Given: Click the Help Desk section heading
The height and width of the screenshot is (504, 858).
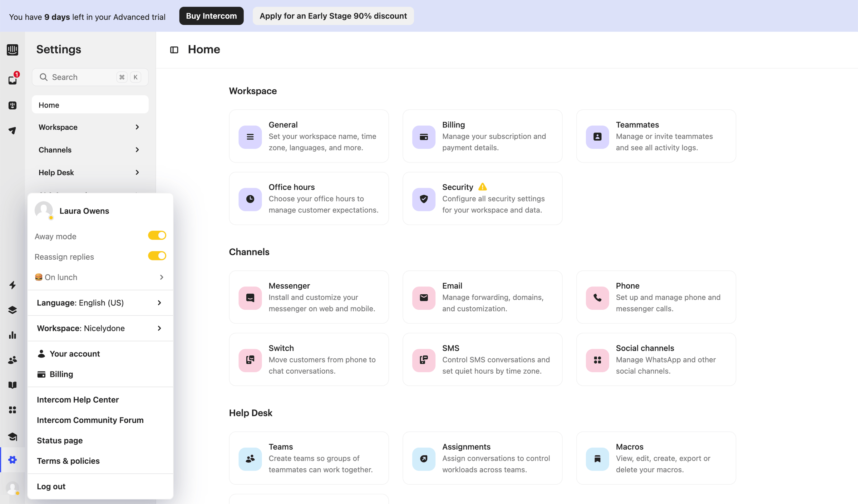Looking at the screenshot, I should coord(251,413).
